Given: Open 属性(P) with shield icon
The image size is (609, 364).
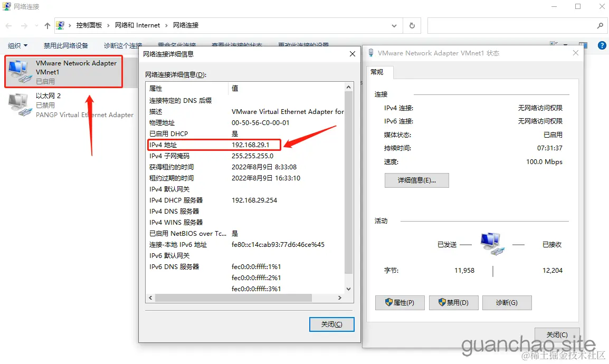Looking at the screenshot, I should pos(399,303).
